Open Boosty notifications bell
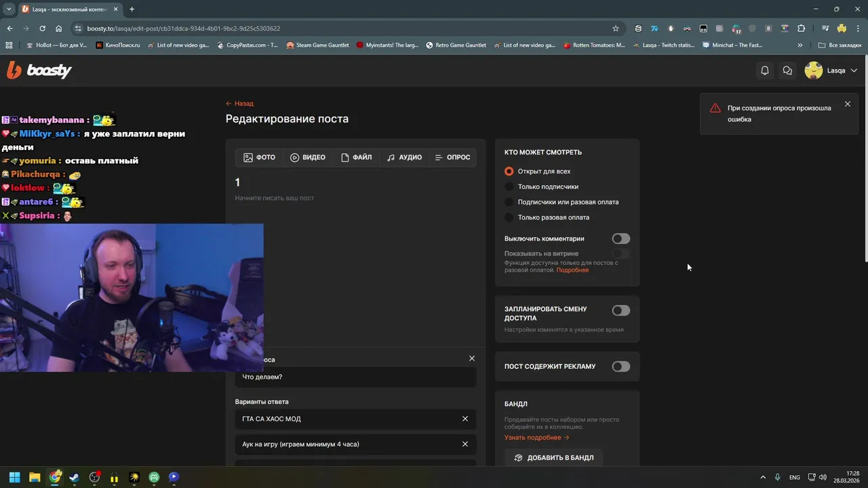 point(765,70)
